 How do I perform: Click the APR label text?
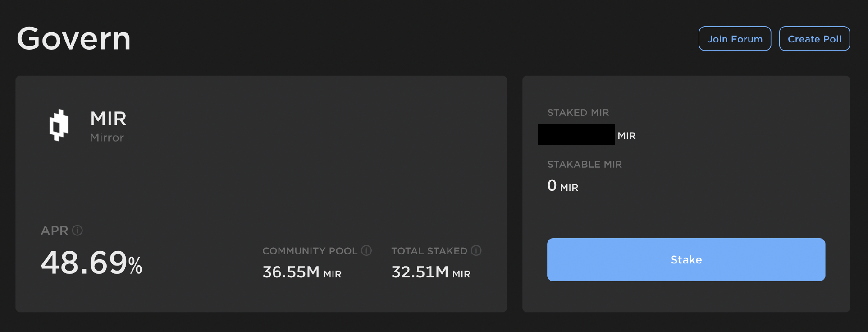[x=55, y=231]
